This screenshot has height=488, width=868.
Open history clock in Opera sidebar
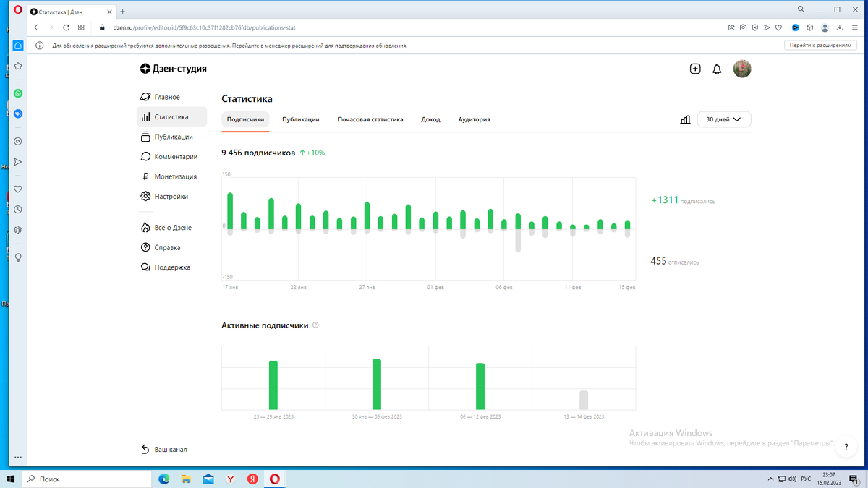point(18,209)
